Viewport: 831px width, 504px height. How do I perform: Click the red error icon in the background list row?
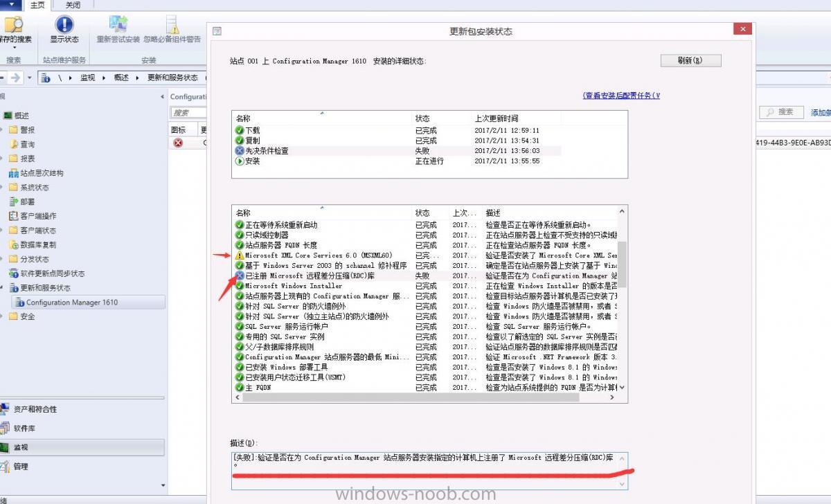(x=178, y=143)
